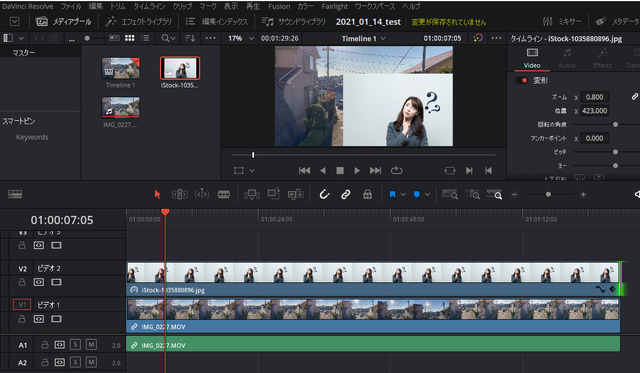Open media pool sort order menu
Screen dimensions: 640x373
pos(190,38)
